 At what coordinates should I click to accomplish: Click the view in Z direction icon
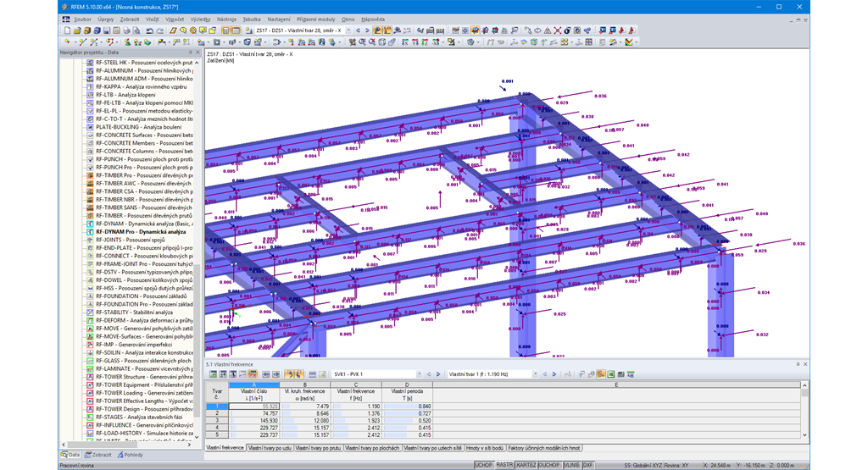pyautogui.click(x=425, y=42)
